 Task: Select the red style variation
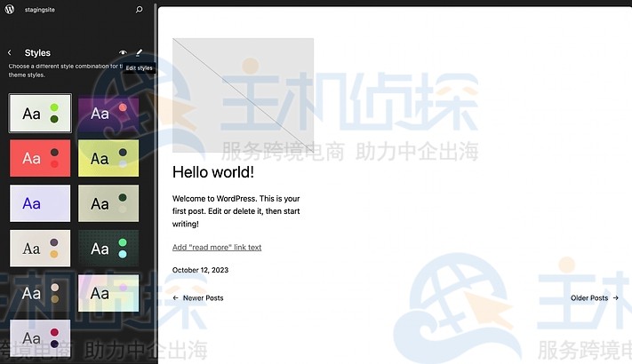click(40, 158)
